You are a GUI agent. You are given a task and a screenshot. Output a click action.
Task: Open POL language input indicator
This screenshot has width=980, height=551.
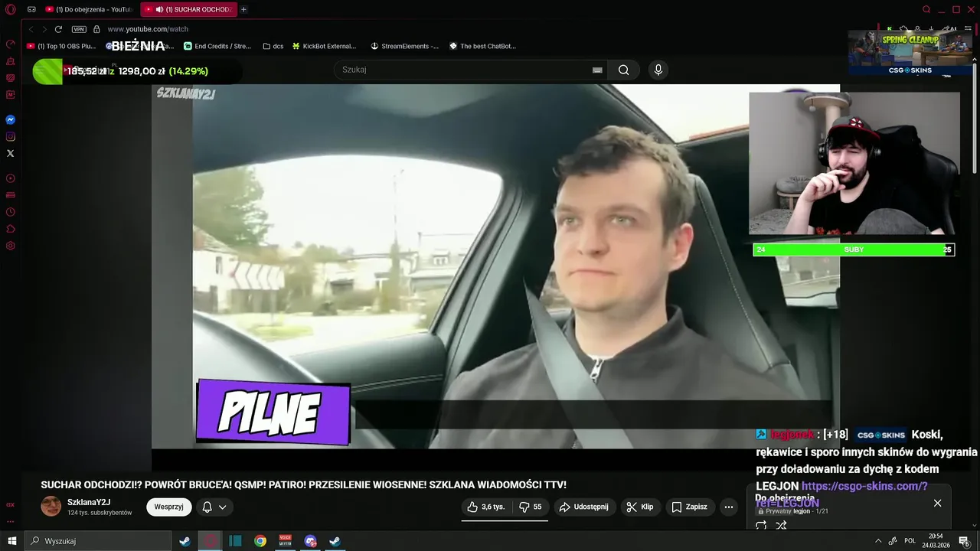coord(910,541)
